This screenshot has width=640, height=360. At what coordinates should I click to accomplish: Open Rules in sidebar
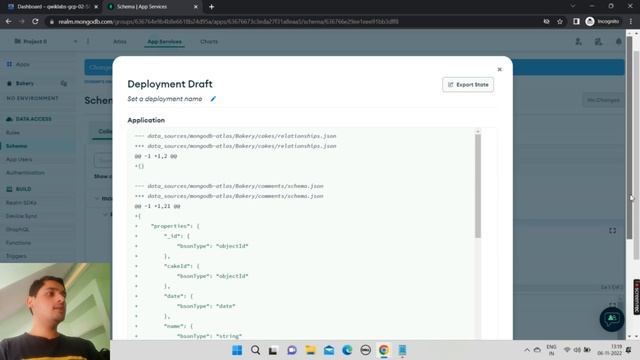pyautogui.click(x=13, y=132)
